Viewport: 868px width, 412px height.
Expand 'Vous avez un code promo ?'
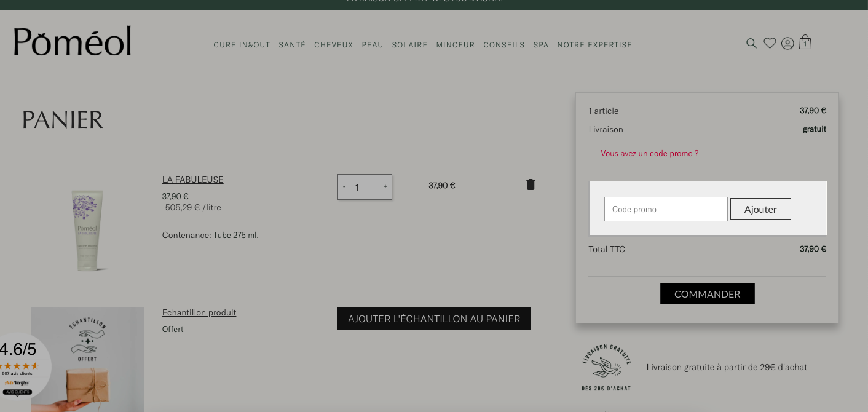[x=649, y=153]
